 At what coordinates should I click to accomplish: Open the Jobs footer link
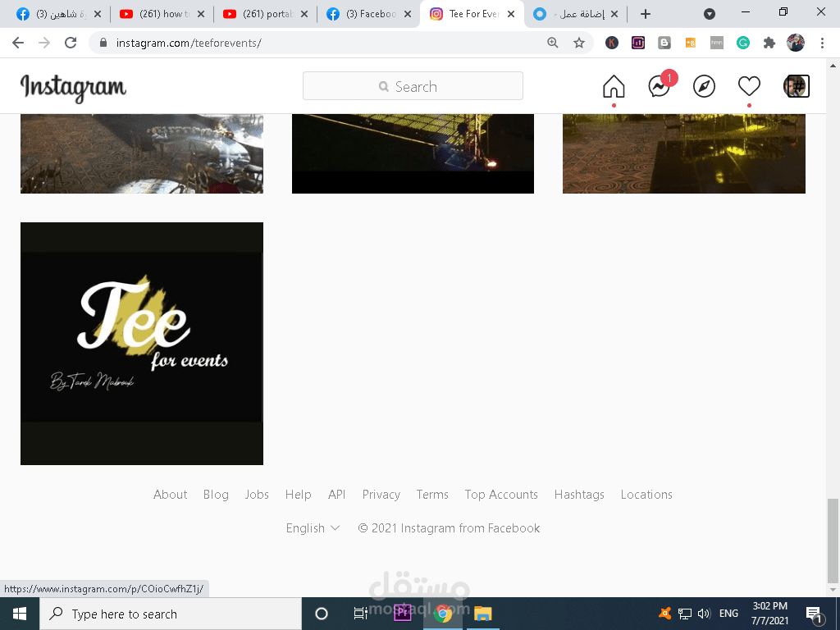coord(257,495)
